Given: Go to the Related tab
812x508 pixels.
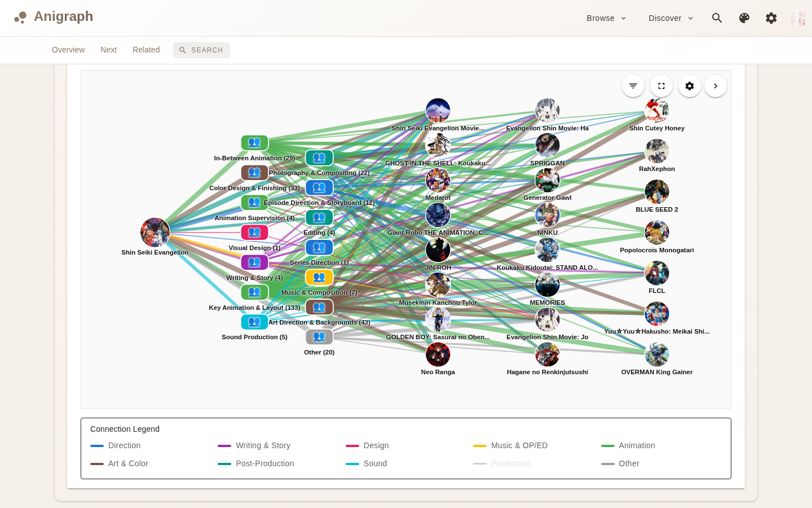Looking at the screenshot, I should pyautogui.click(x=146, y=50).
